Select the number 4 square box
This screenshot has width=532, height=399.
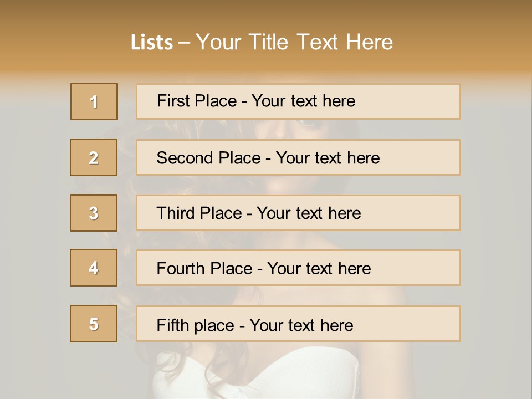[x=94, y=268]
